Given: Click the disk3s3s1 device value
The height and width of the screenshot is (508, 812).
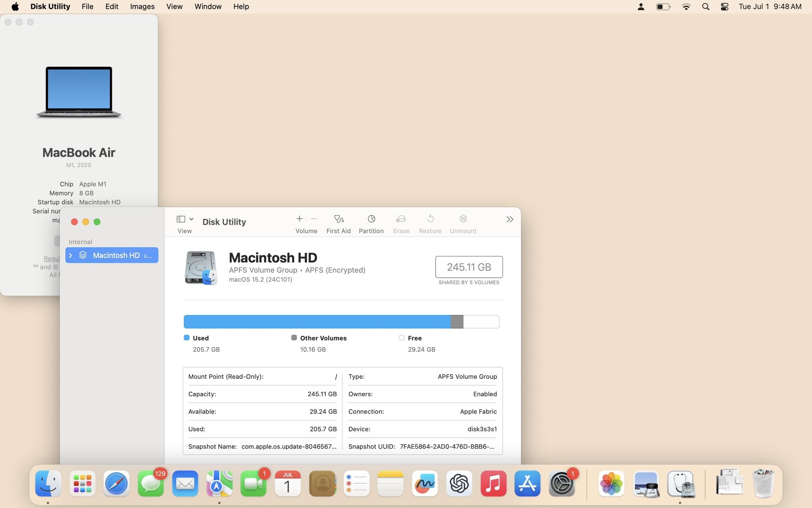Looking at the screenshot, I should (482, 429).
